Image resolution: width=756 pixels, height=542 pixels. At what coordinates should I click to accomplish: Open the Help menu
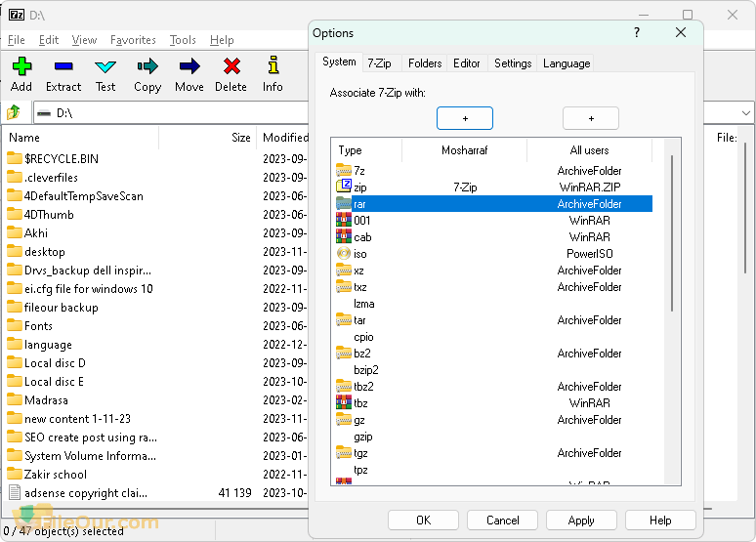click(222, 39)
